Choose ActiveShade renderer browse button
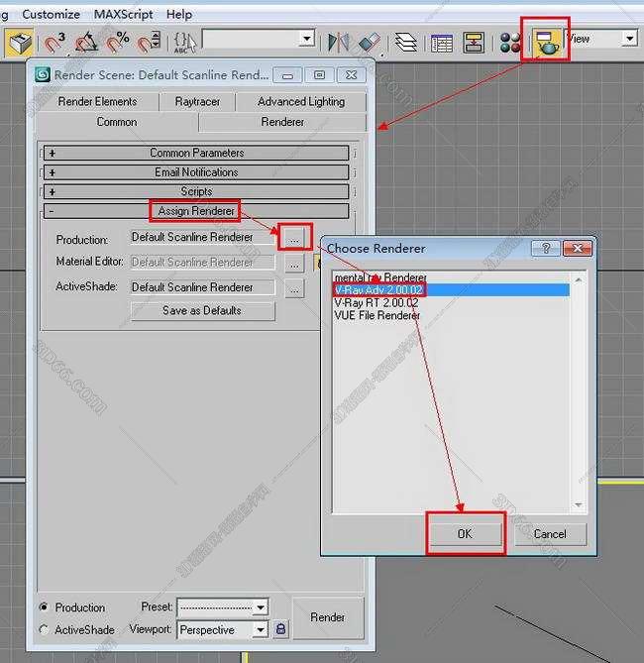The height and width of the screenshot is (663, 644). 294,289
